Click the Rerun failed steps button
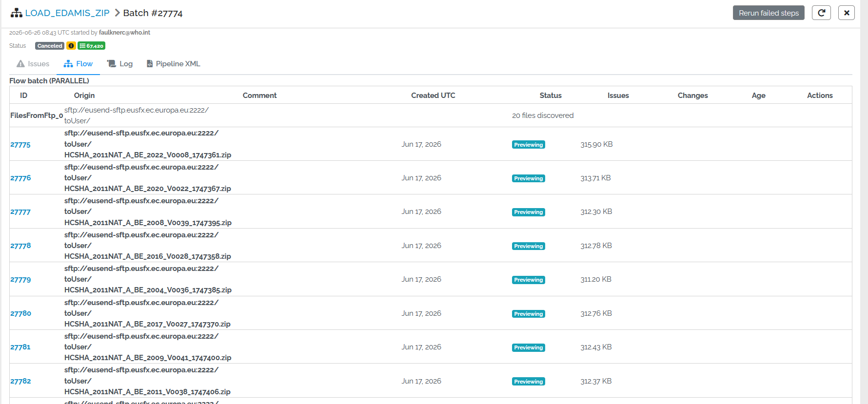The image size is (868, 404). pyautogui.click(x=769, y=13)
